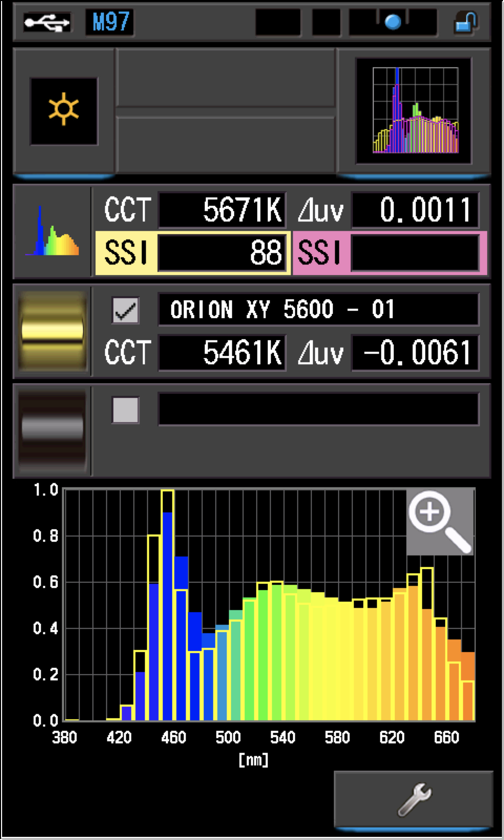Tap the lock icon in top bar

coord(465,23)
